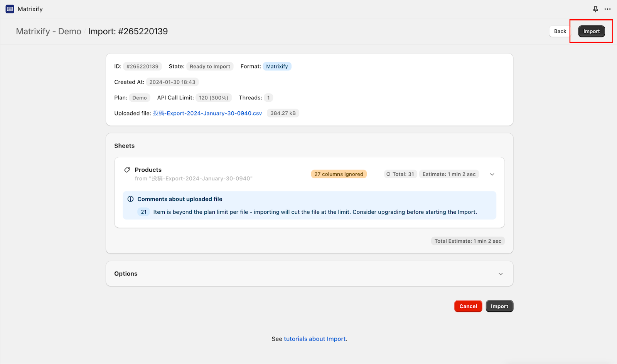The width and height of the screenshot is (617, 364).
Task: Click the Import button in the header
Action: click(x=591, y=31)
